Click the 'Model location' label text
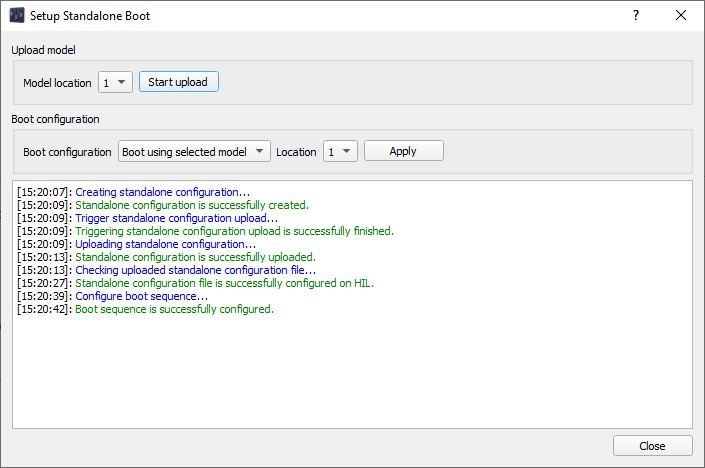 coord(57,83)
